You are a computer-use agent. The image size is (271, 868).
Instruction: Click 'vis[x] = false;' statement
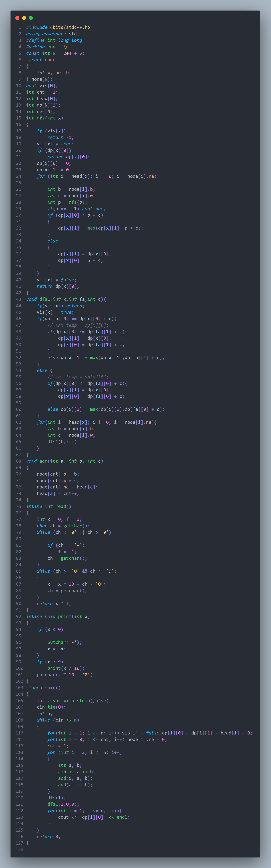[57, 280]
